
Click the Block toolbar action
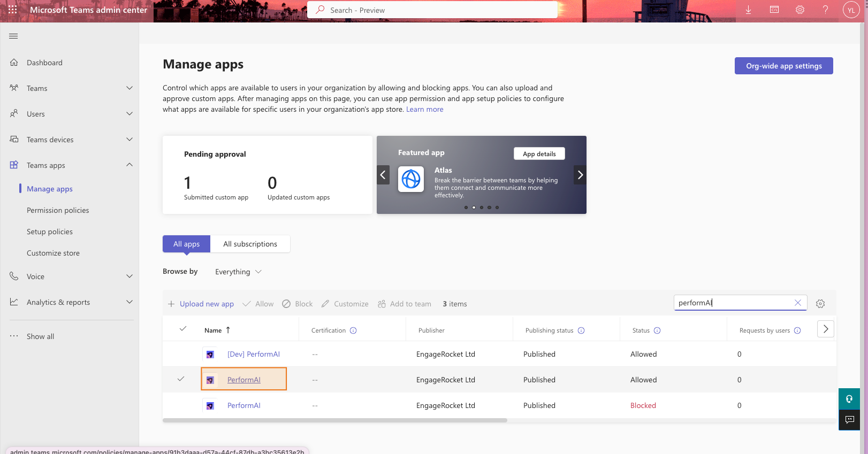(x=298, y=304)
